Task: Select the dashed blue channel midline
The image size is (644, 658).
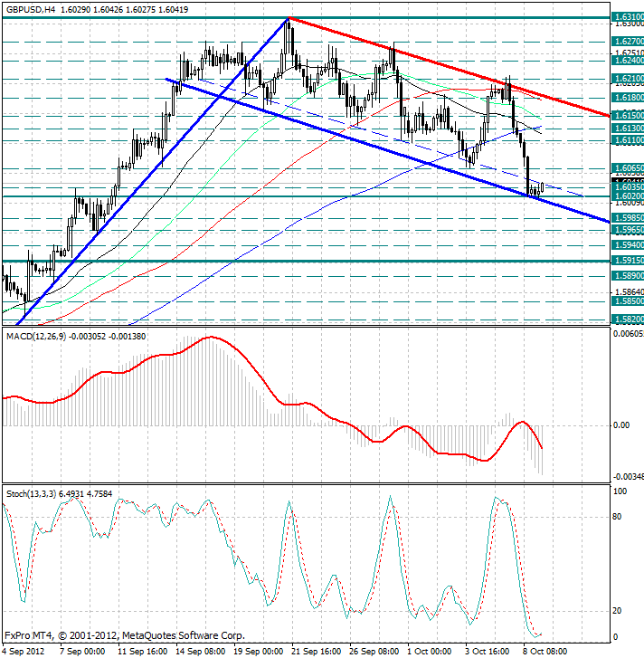Action: (x=390, y=138)
